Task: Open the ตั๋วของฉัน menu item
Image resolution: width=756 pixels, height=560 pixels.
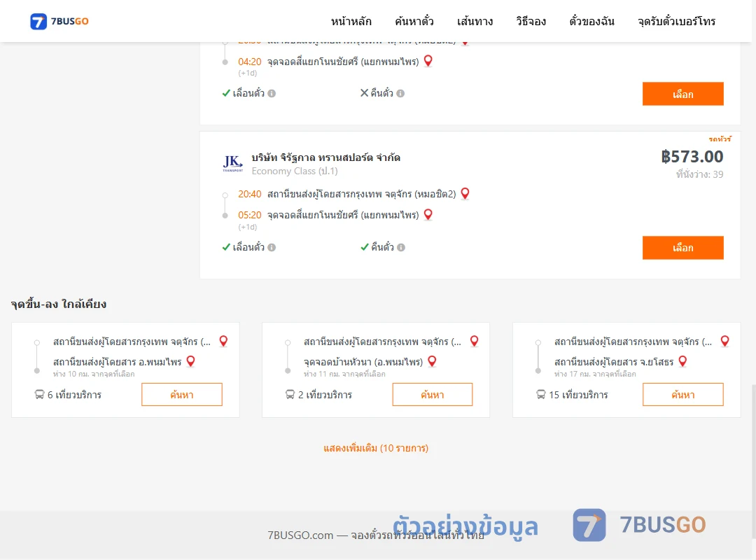Action: pyautogui.click(x=591, y=21)
